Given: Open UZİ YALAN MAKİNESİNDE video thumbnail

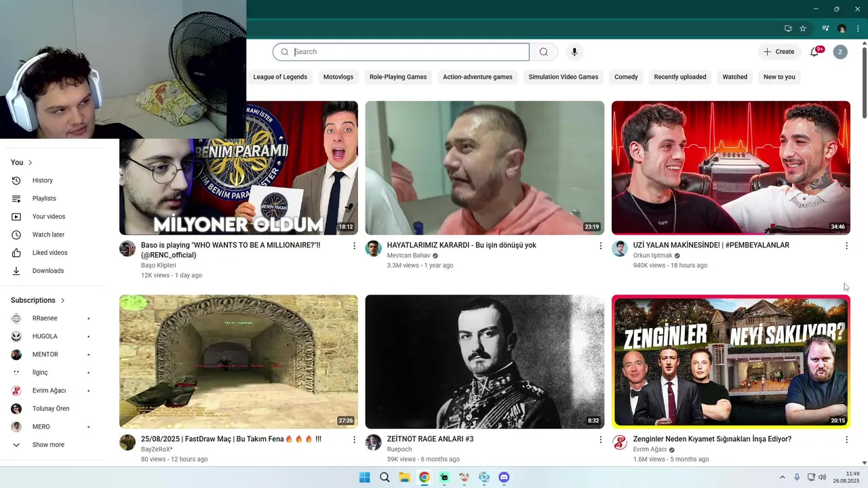Looking at the screenshot, I should pos(731,168).
